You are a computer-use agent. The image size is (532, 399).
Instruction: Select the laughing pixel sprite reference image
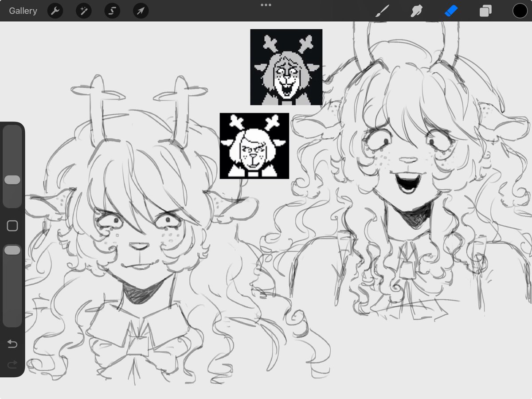pos(286,67)
